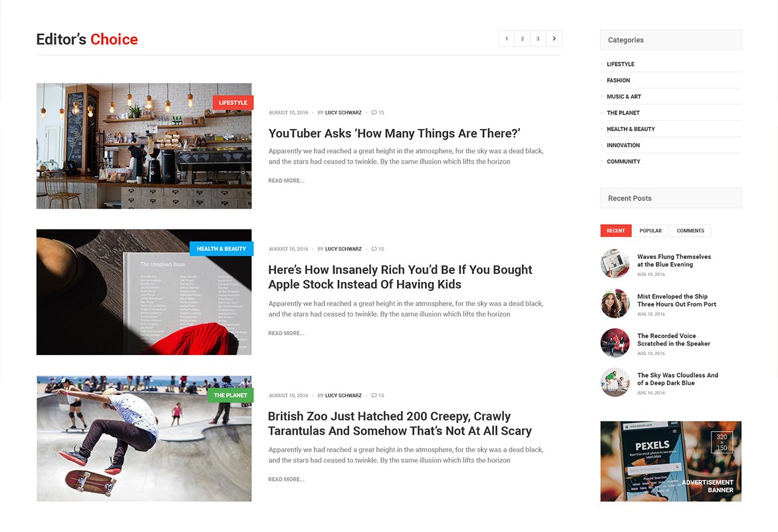The image size is (778, 532).
Task: Click the green THE PLANET badge
Action: [x=230, y=395]
